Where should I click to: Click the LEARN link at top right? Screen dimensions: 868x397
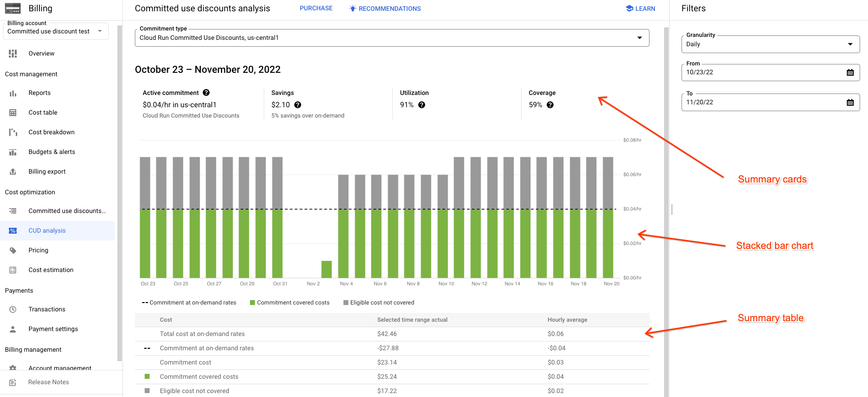[640, 9]
